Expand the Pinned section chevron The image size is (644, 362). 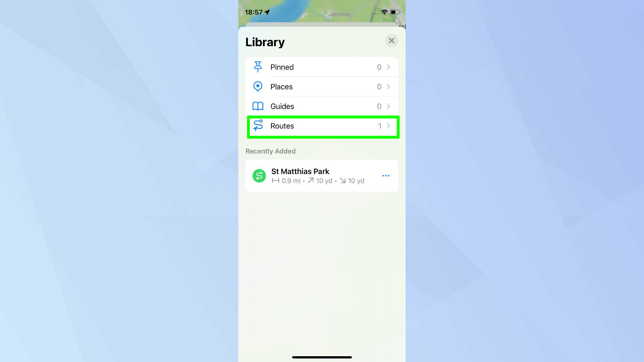click(x=388, y=67)
